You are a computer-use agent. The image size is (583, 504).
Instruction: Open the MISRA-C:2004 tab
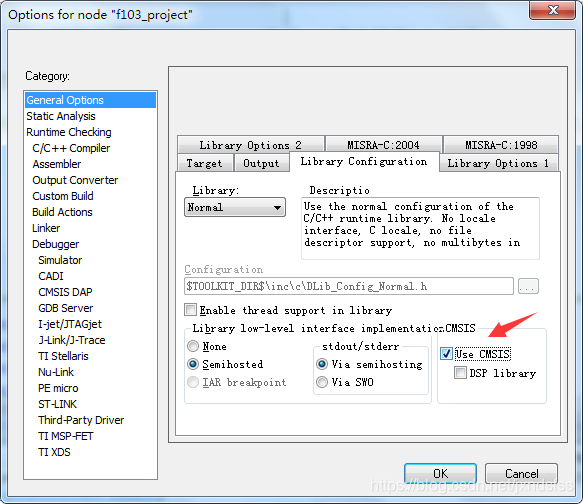point(383,145)
